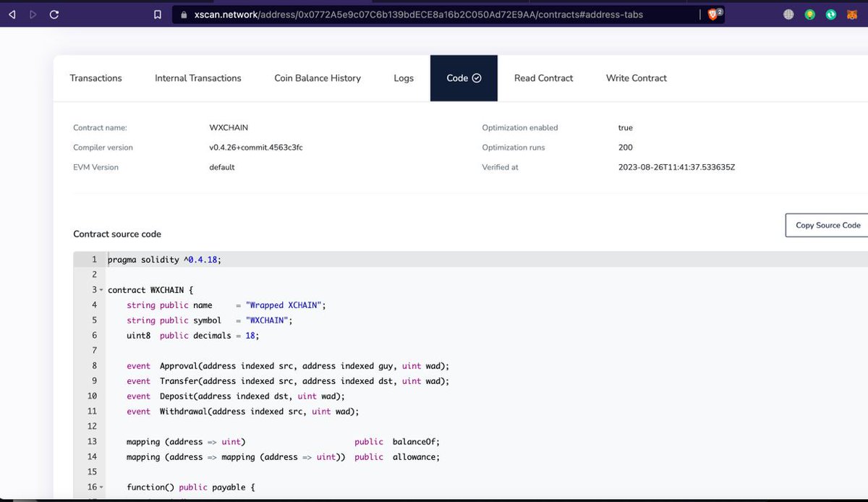Click the event Transfer code line
This screenshot has width=868, height=502.
point(288,381)
